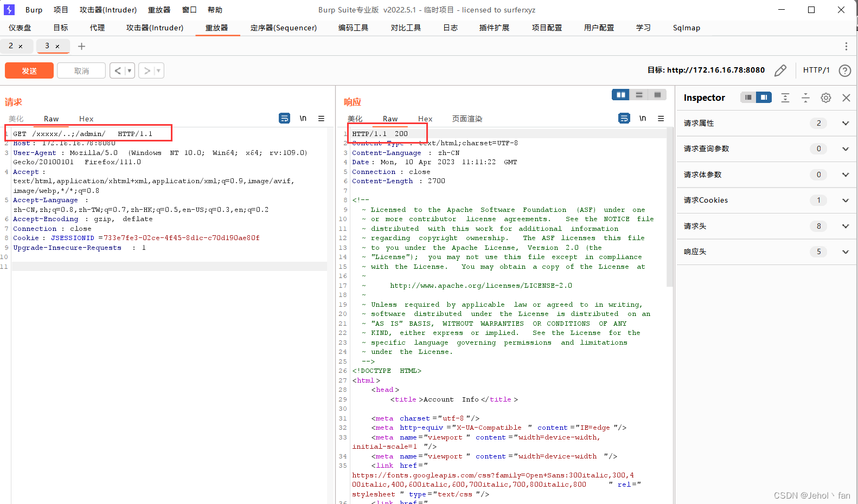
Task: Close the Inspector panel
Action: 846,98
